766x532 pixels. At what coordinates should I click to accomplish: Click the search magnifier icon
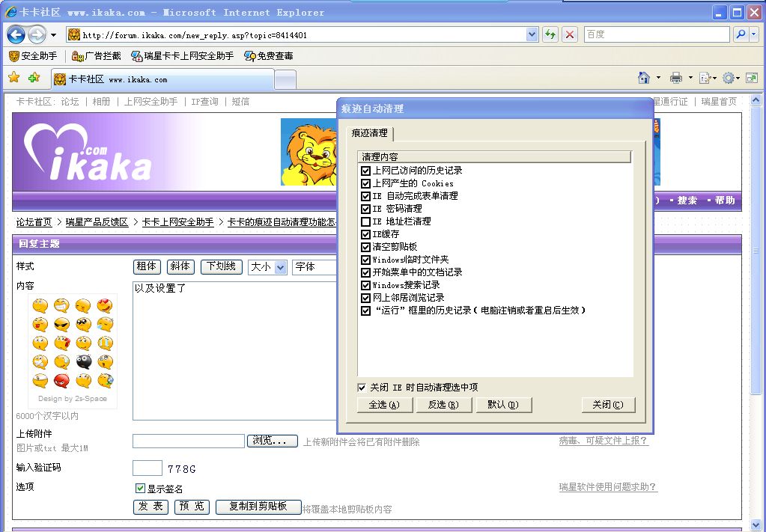point(741,34)
